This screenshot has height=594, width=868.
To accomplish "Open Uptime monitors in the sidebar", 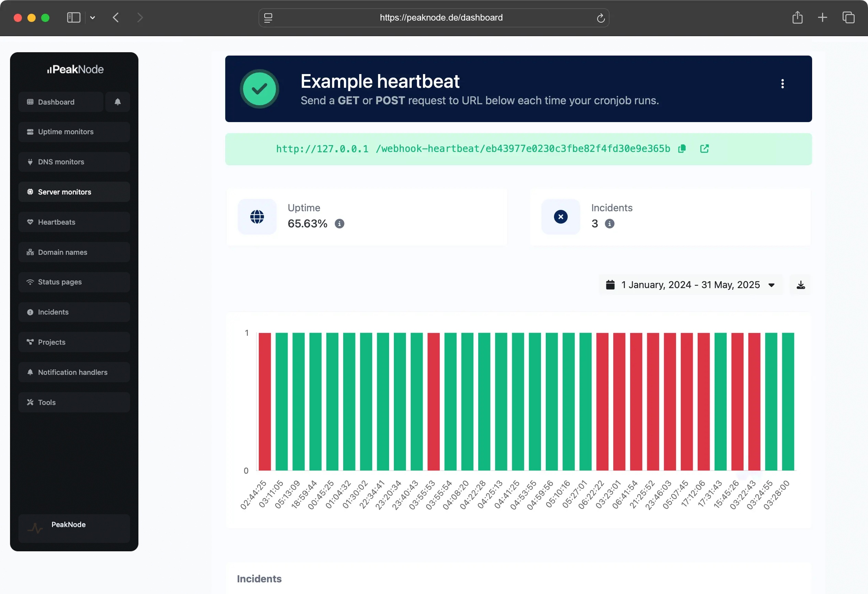I will [x=74, y=132].
